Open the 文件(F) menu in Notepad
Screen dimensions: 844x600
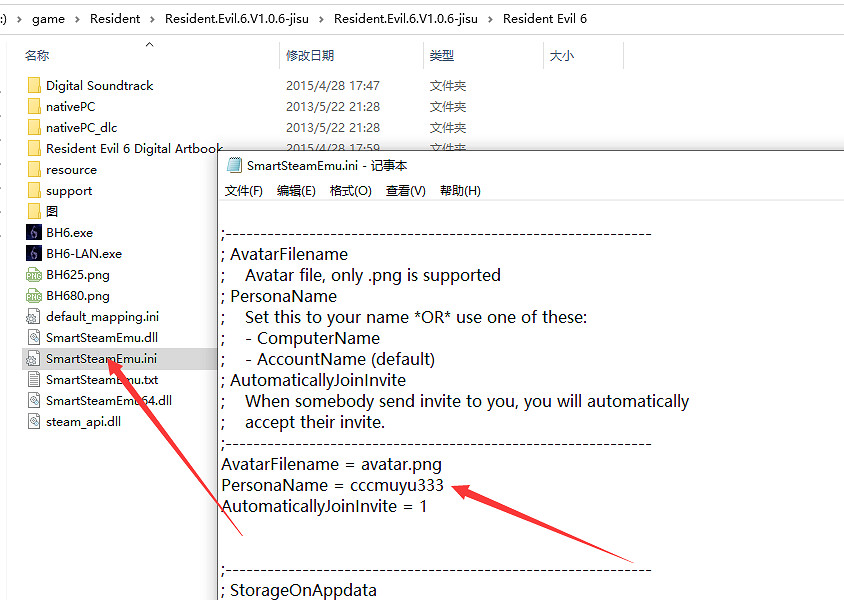point(244,191)
